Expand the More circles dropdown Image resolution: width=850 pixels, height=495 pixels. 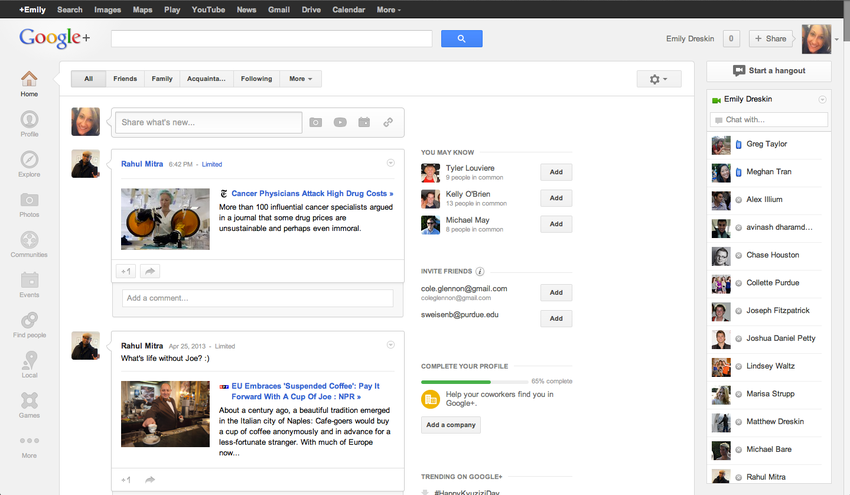(301, 79)
